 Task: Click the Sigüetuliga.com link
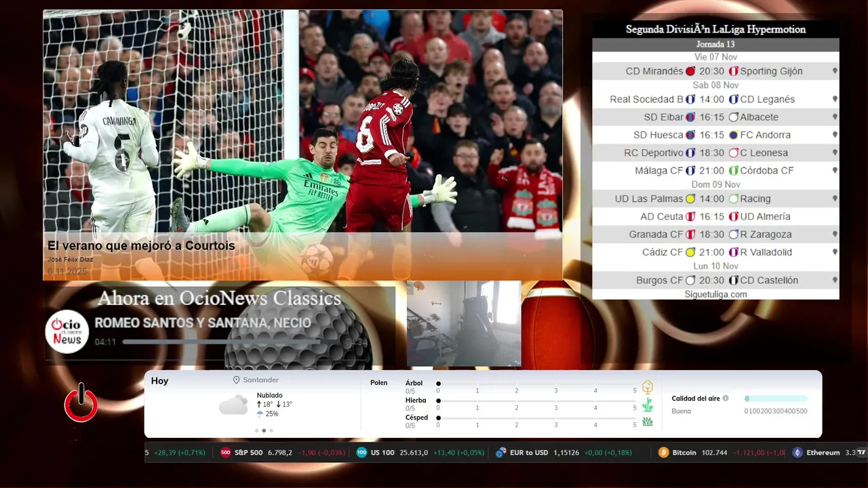coord(715,294)
